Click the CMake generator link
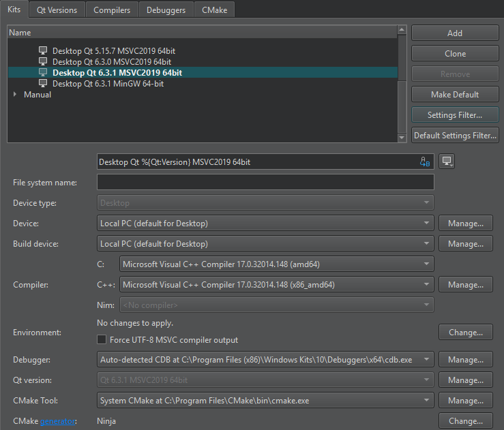This screenshot has height=430, width=504. (x=57, y=422)
